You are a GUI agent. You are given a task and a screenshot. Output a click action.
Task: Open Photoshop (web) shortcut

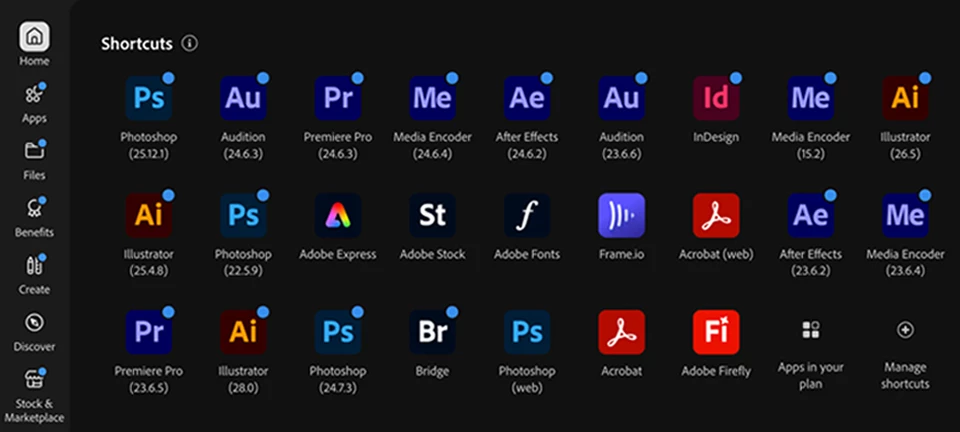pos(527,332)
